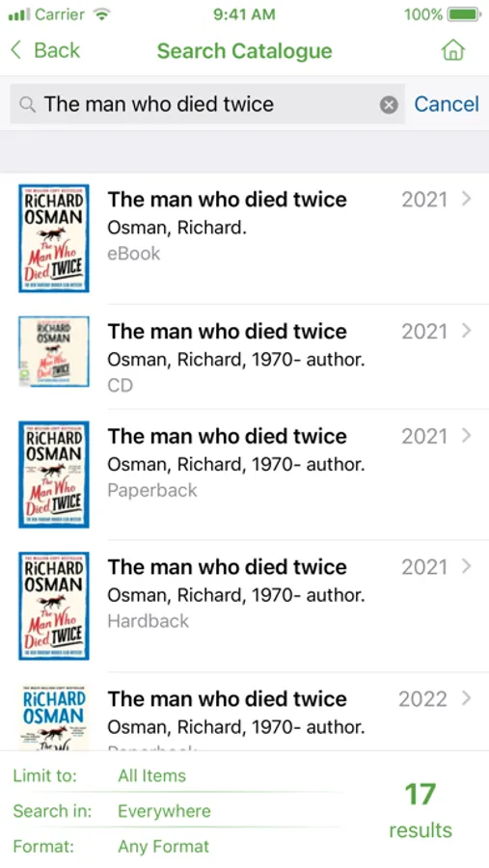
Task: Expand the CD result chevron
Action: [466, 331]
